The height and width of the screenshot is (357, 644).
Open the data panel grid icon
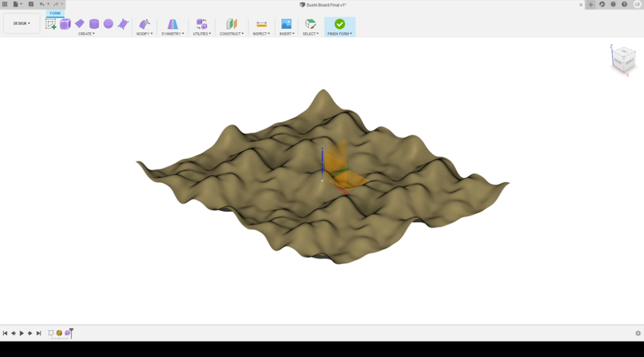click(x=5, y=4)
